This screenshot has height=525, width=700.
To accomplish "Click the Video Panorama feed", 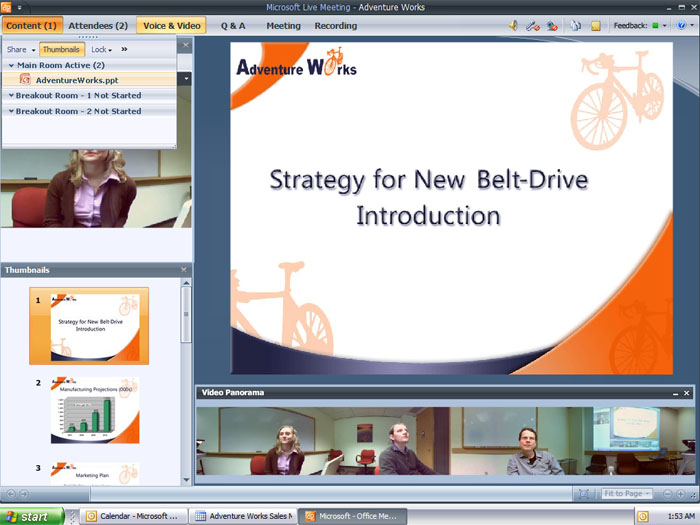I will (x=446, y=441).
